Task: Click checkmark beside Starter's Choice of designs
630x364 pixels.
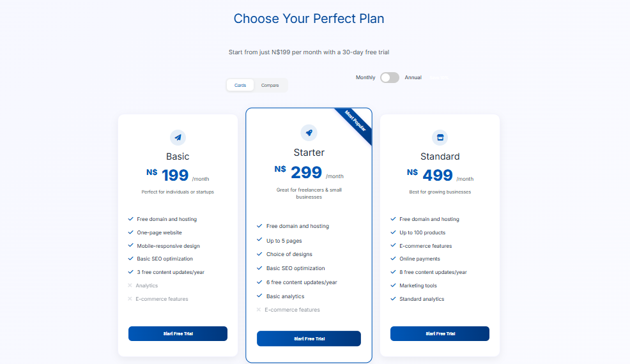Action: coord(259,254)
